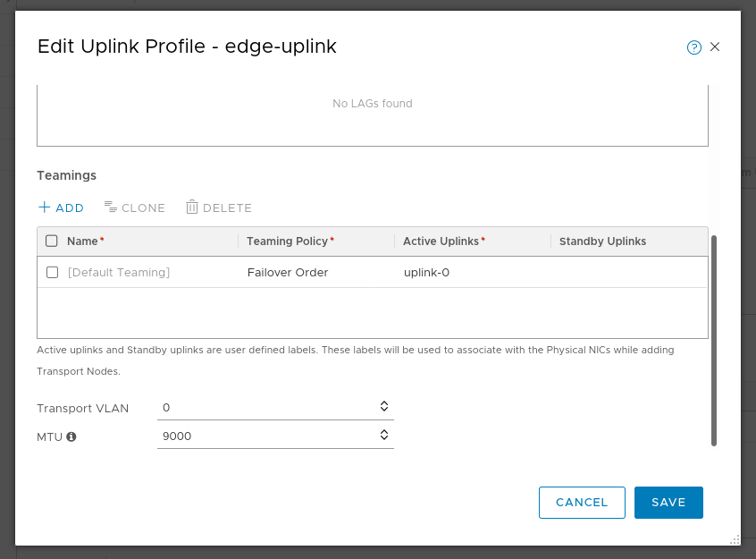Close the Edit Uplink Profile dialog

(715, 47)
